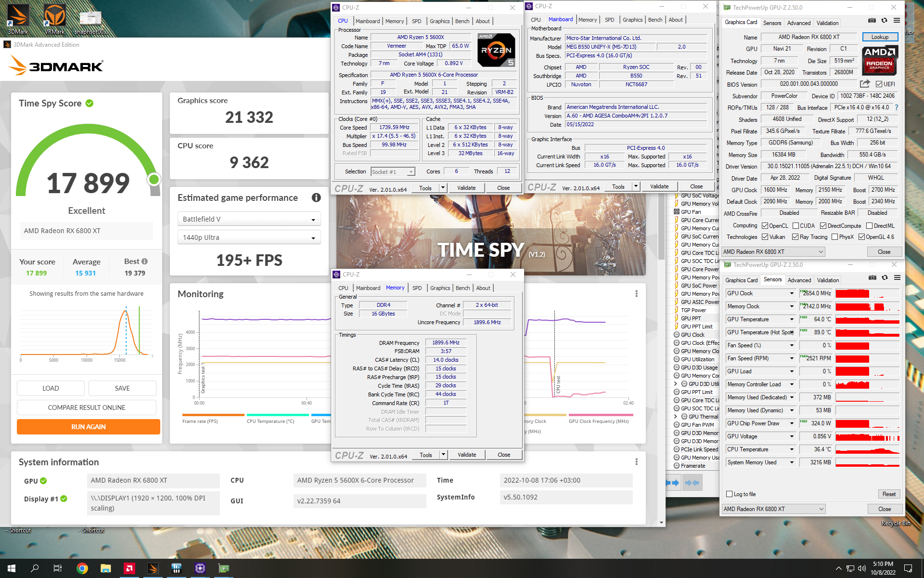Click the Reset button in GPU-Z Sensors
Image resolution: width=924 pixels, height=578 pixels.
click(889, 494)
